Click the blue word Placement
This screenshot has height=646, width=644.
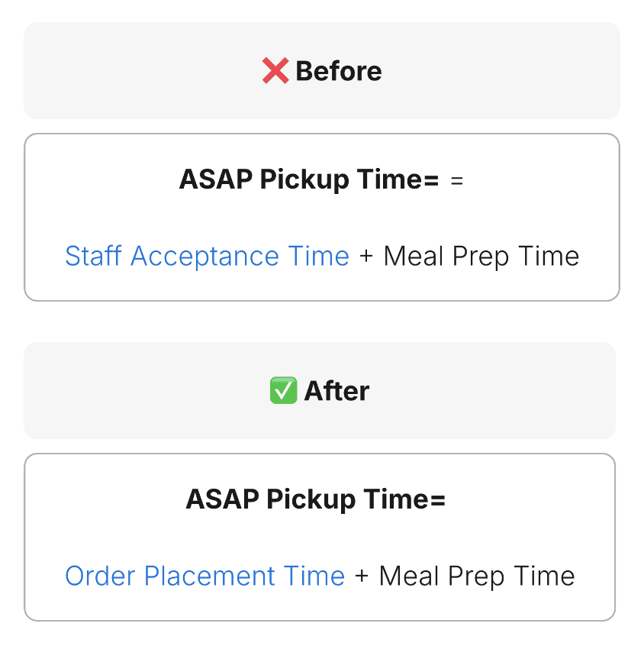pos(213,576)
